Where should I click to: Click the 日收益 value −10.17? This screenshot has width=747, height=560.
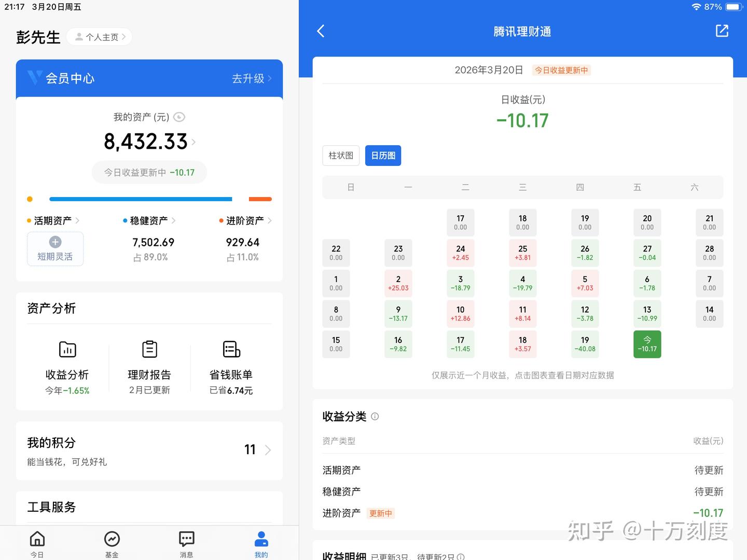522,121
